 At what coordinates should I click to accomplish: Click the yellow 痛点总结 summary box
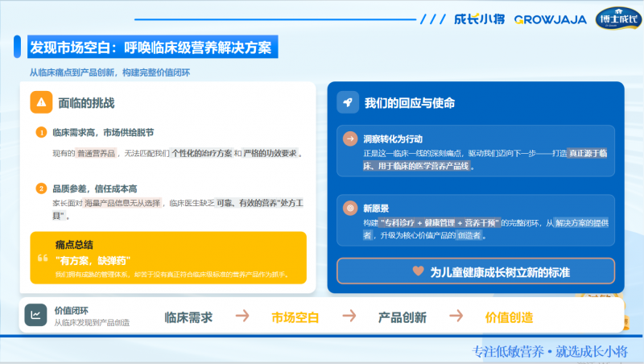(168, 258)
